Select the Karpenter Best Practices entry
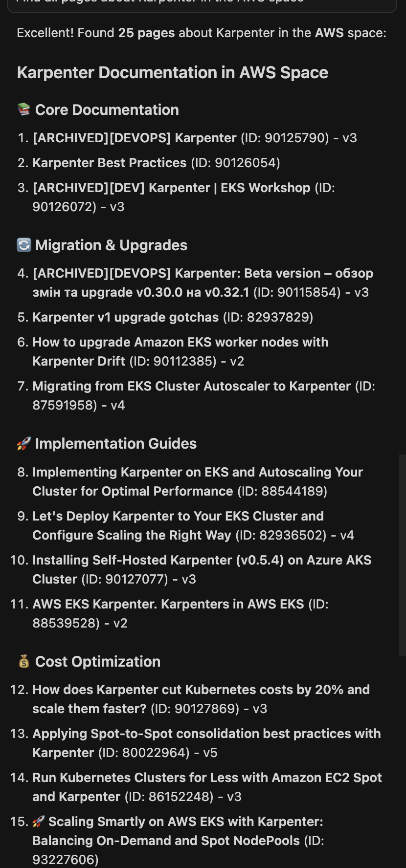 tap(110, 163)
